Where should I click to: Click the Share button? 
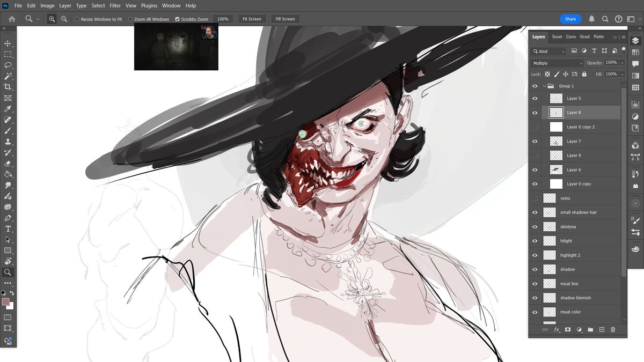[x=570, y=19]
